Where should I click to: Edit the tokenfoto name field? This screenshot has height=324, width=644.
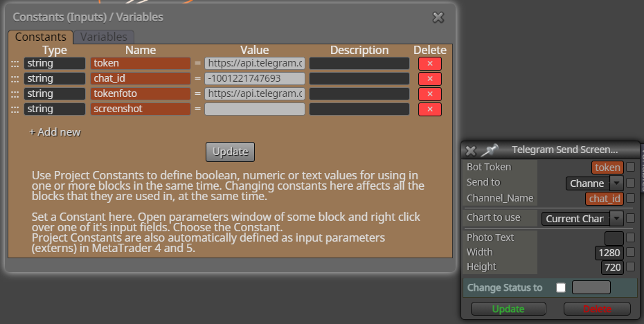pyautogui.click(x=141, y=93)
